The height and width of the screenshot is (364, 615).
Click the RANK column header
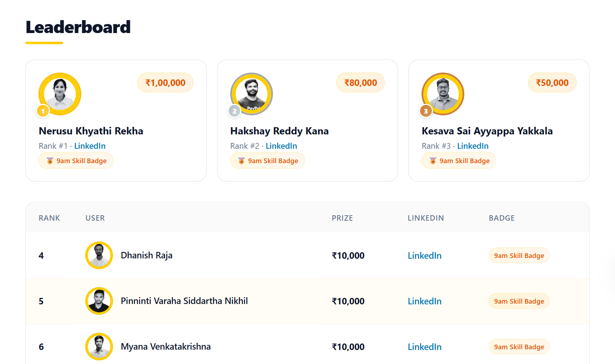coord(49,218)
